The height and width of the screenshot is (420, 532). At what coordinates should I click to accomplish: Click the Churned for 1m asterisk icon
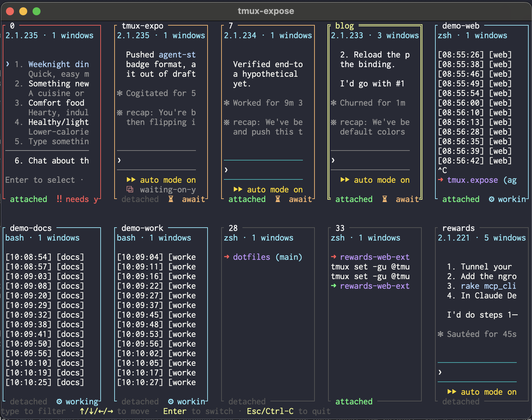tap(333, 103)
